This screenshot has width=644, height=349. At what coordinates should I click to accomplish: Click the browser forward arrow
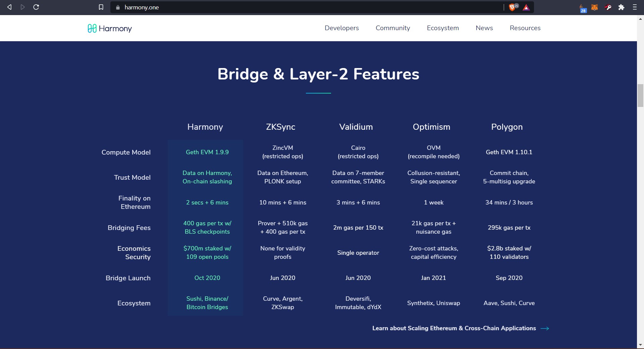pyautogui.click(x=23, y=7)
